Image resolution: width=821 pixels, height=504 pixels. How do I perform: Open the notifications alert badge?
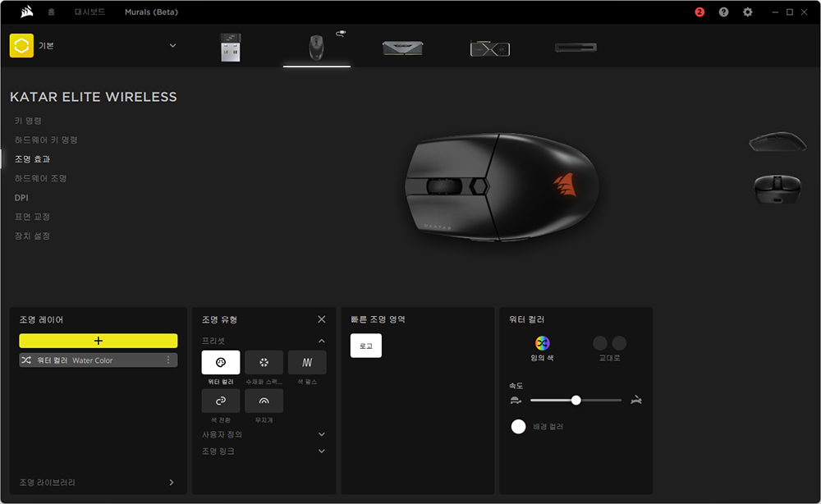[x=699, y=11]
